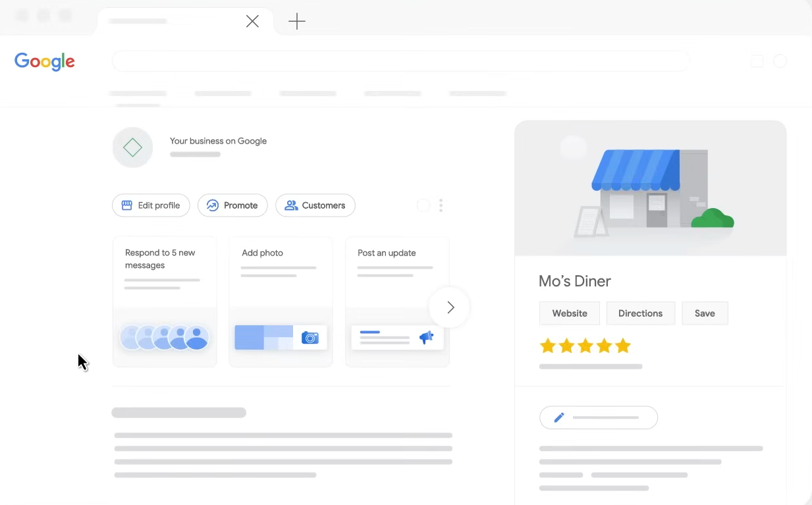Click the Google search bar

(x=400, y=61)
